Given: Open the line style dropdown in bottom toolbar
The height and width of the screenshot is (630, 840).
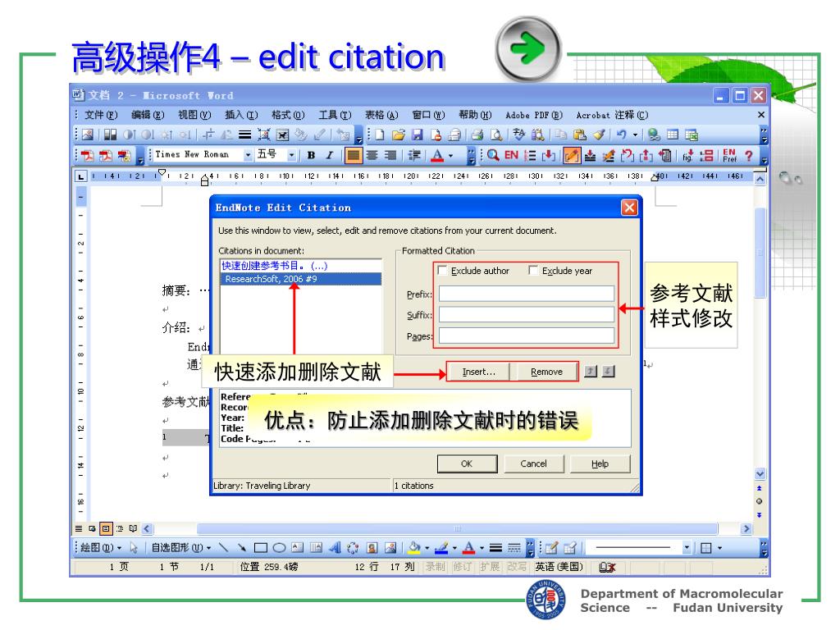Looking at the screenshot, I should [687, 547].
